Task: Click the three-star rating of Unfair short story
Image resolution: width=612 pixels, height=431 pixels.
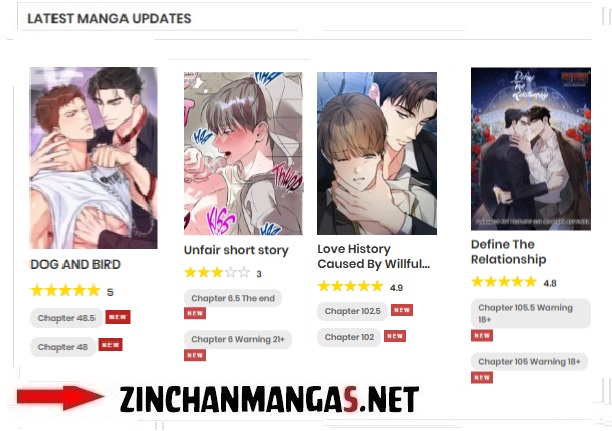Action: point(217,272)
